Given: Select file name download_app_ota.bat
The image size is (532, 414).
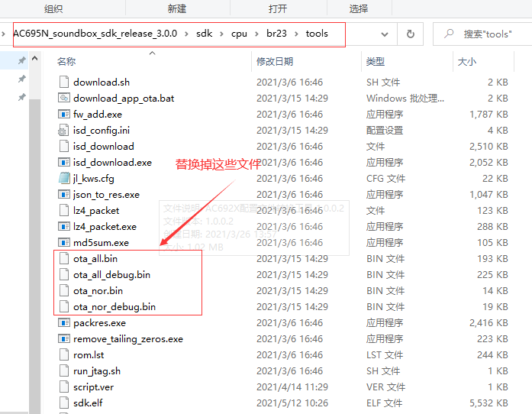Looking at the screenshot, I should [124, 98].
